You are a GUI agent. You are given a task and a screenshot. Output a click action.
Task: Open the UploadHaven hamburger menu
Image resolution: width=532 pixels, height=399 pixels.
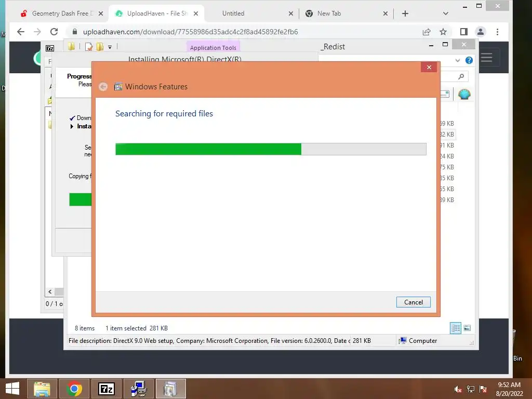(486, 57)
